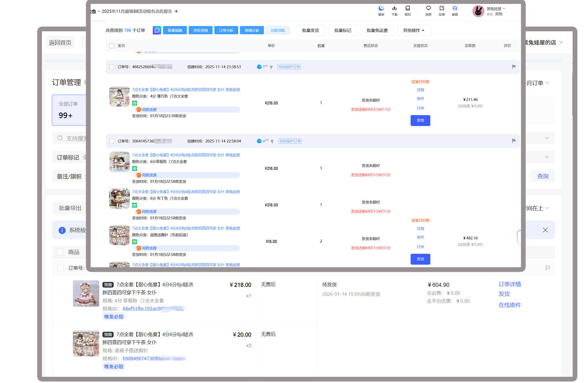
Task: Expand buyer t** filter arrow
Action: pos(271,67)
